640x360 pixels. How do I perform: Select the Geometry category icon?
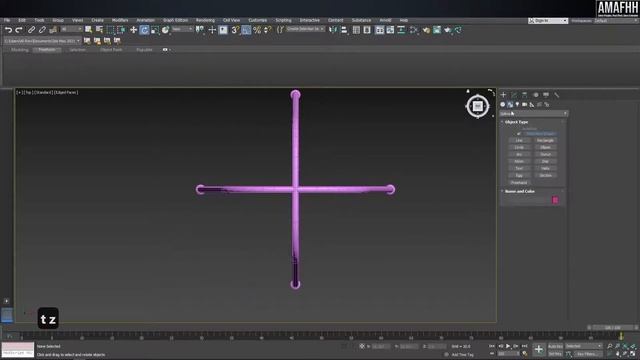pyautogui.click(x=502, y=104)
